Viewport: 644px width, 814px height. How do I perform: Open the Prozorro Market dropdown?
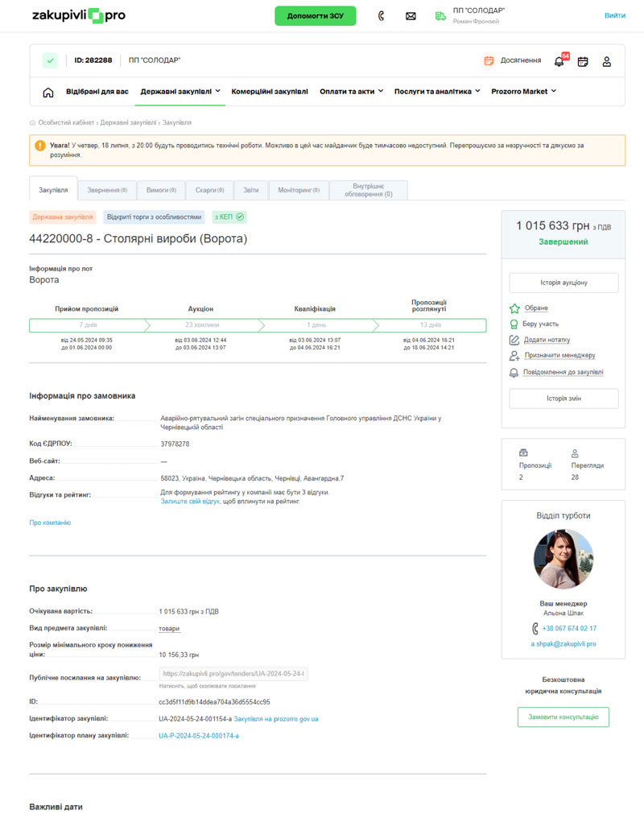click(x=524, y=92)
